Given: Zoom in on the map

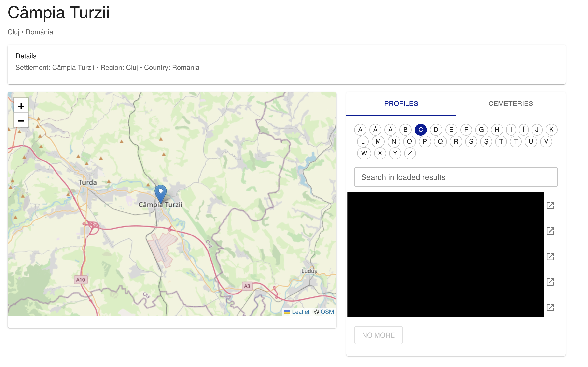Looking at the screenshot, I should pyautogui.click(x=21, y=106).
